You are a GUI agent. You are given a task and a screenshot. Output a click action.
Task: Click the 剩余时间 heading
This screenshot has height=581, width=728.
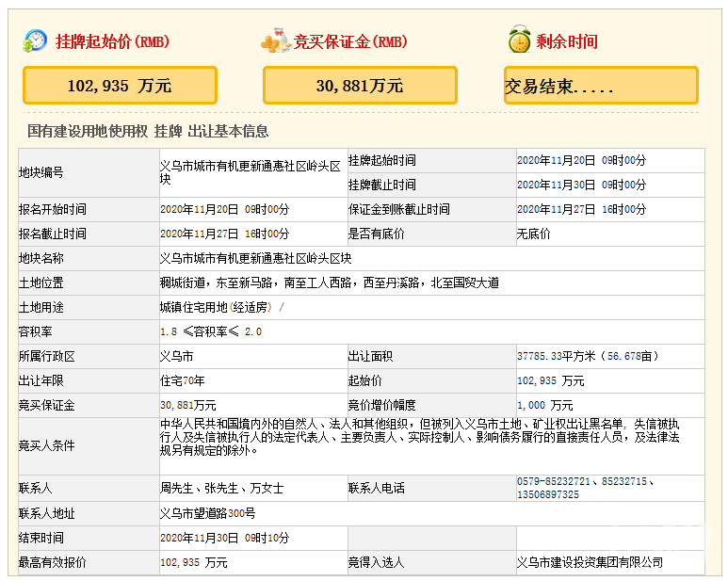[567, 41]
